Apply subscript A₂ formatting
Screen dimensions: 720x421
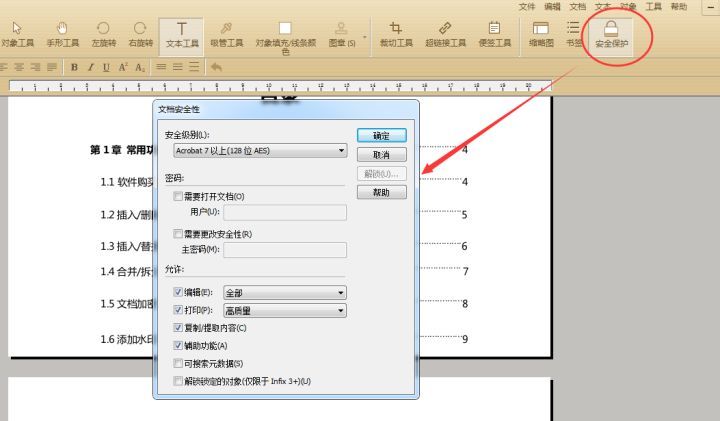point(140,67)
